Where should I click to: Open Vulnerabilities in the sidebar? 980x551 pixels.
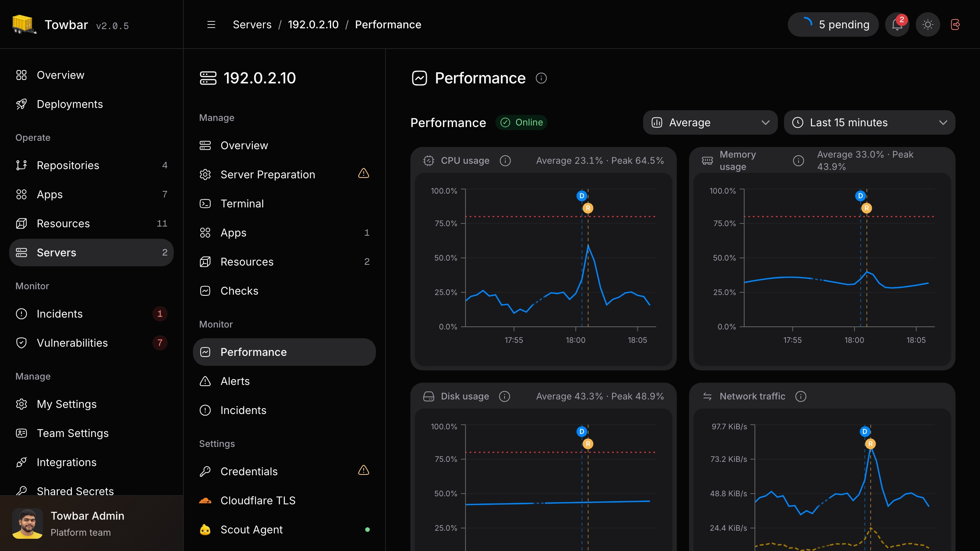click(x=91, y=343)
